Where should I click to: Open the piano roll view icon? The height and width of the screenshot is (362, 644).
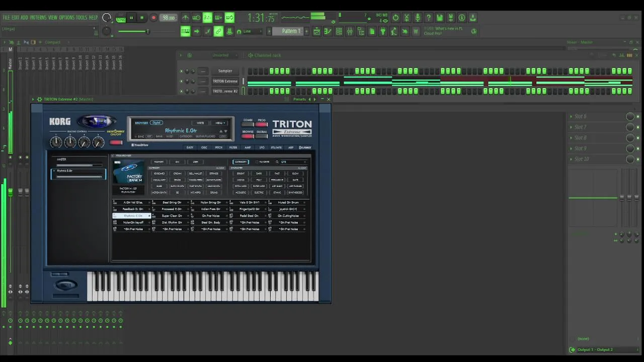tap(328, 31)
